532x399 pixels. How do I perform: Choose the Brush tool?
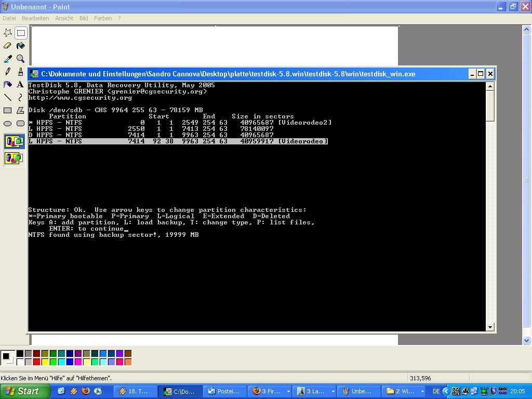[21, 72]
